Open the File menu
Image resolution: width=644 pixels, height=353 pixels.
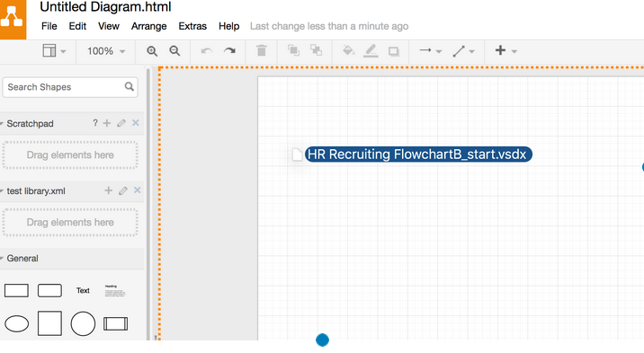point(49,26)
